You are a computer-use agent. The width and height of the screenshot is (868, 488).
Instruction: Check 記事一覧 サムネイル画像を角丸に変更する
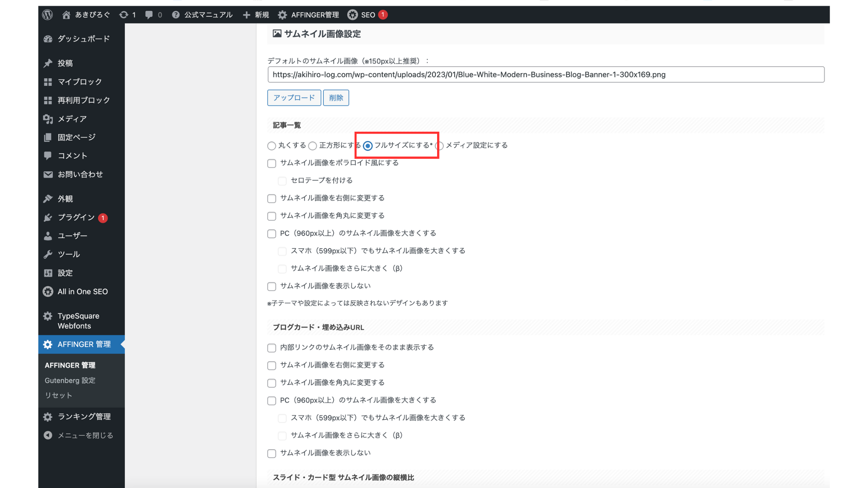[x=272, y=216]
